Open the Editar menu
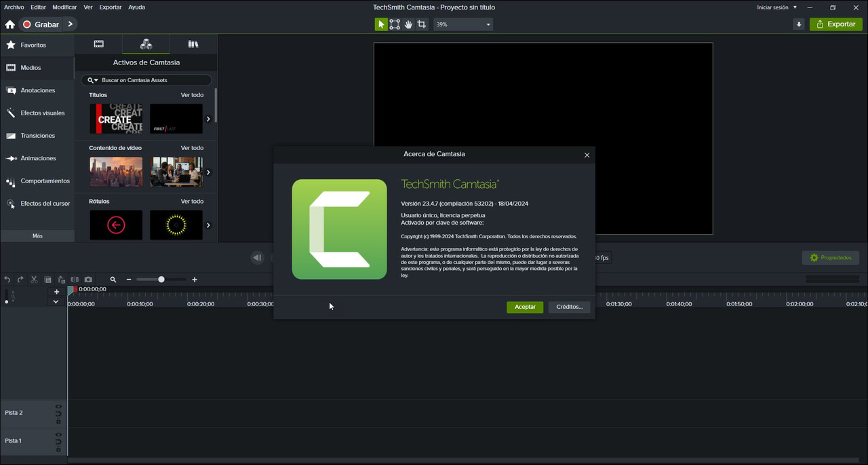Image resolution: width=868 pixels, height=465 pixels. [x=39, y=7]
